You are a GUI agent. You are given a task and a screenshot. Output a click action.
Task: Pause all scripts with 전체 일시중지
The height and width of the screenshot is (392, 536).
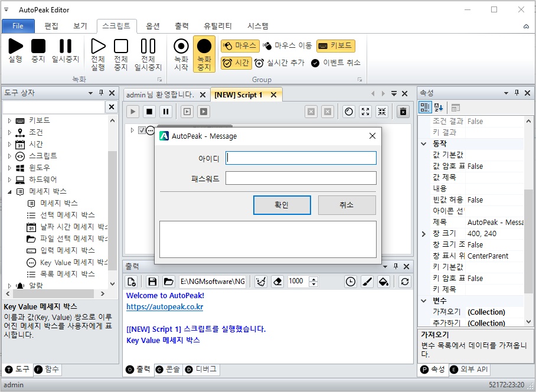[148, 54]
